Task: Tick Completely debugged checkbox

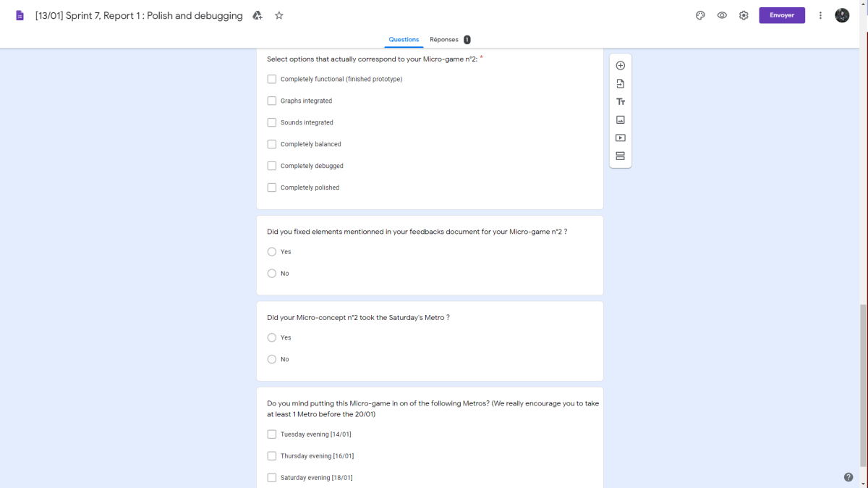Action: 272,166
